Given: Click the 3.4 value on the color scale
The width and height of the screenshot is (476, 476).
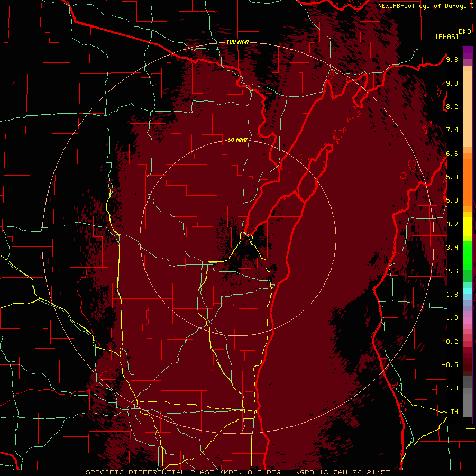Looking at the screenshot, I should [x=452, y=248].
